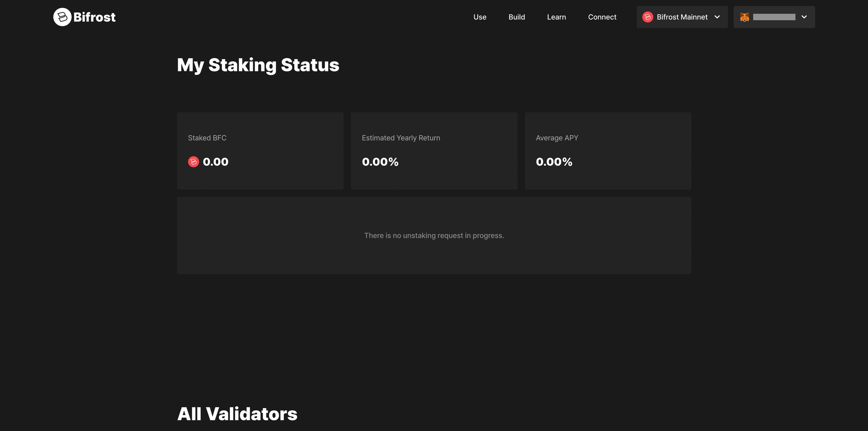The height and width of the screenshot is (431, 868).
Task: Click the masked wallet address
Action: coord(774,17)
